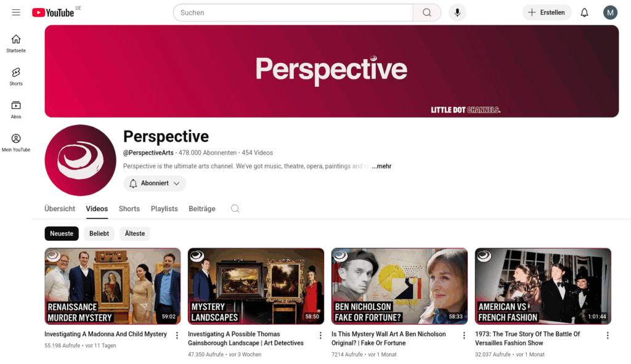Select the Neueste sort filter
Screen dimensions: 631x364
[62, 233]
